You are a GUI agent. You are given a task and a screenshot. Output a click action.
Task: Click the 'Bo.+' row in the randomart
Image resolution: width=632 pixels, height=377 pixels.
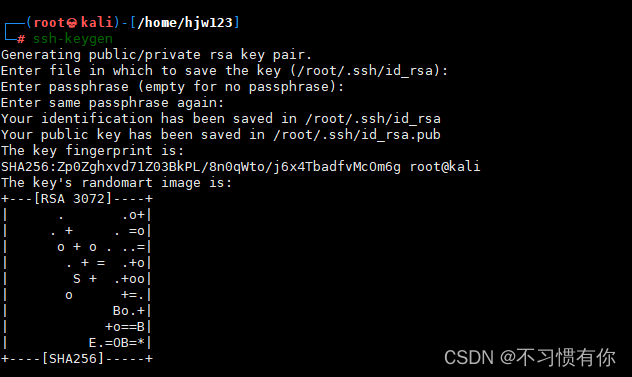(129, 311)
